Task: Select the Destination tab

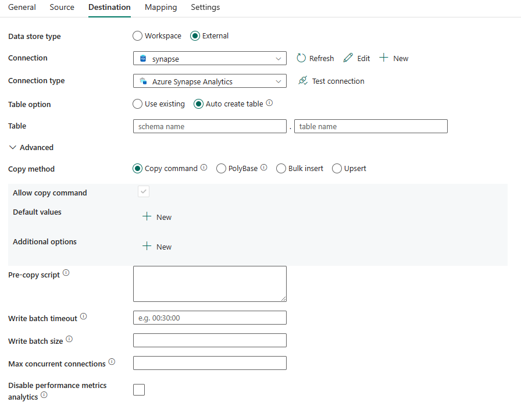Action: 109,8
